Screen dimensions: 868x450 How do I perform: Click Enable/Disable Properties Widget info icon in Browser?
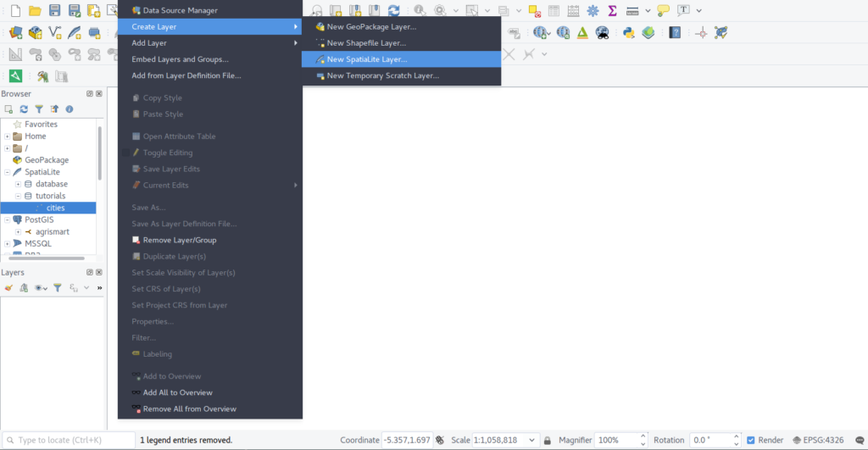(70, 109)
